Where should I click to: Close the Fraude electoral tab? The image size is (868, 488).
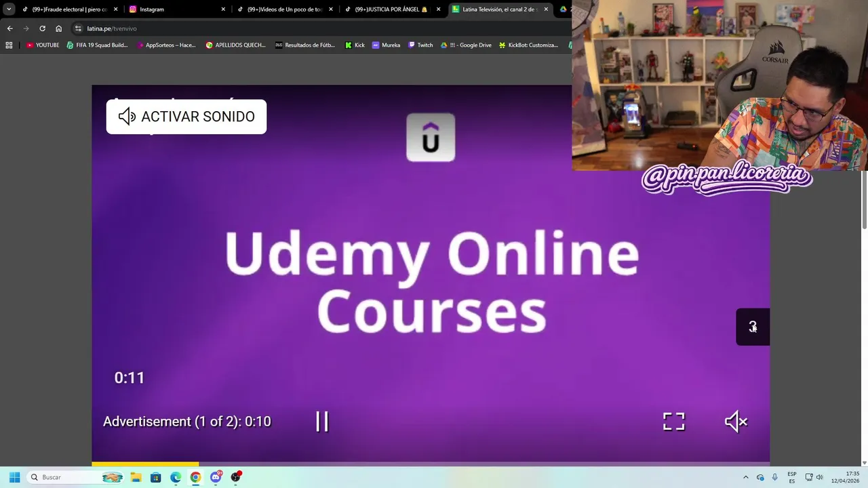pos(115,9)
